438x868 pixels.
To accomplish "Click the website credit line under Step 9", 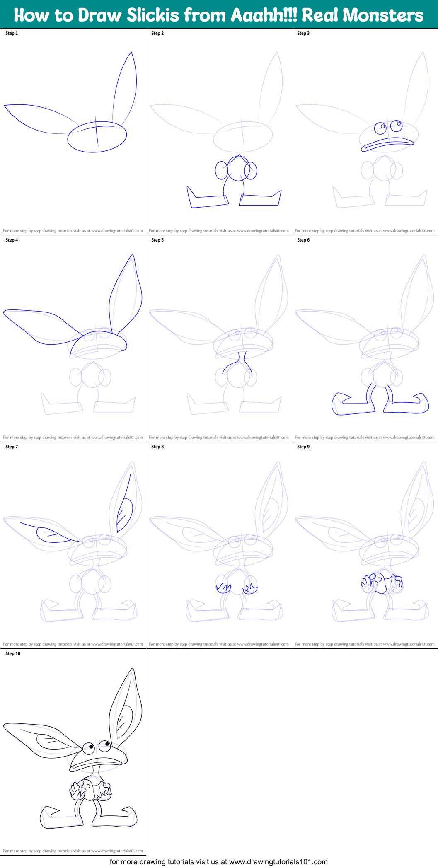I will tap(365, 644).
